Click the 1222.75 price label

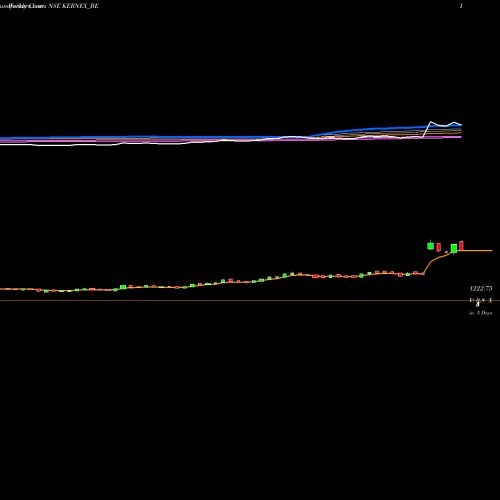coord(481,288)
